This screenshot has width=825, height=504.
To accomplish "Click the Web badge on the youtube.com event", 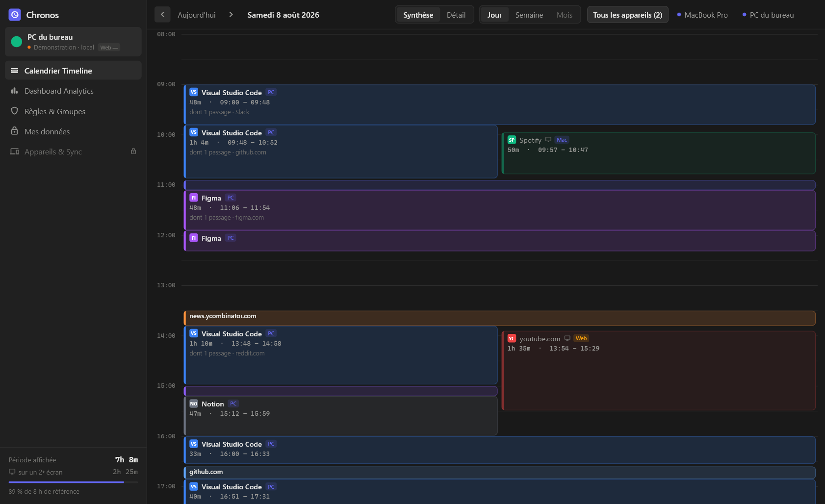I will (581, 338).
